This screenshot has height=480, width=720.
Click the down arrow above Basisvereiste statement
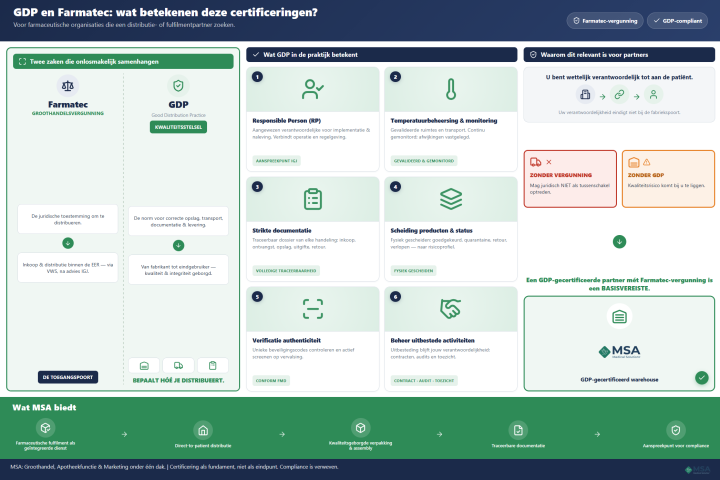619,241
